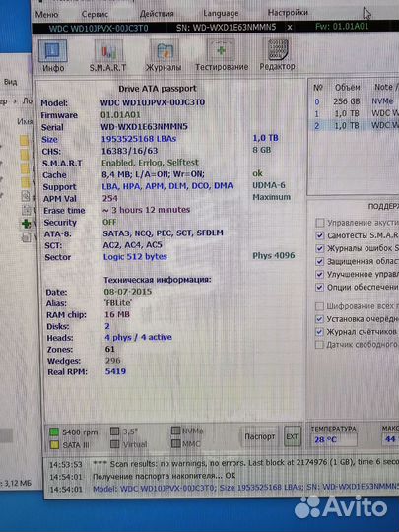Click the MMC indicator box
Viewport: 399px width, 532px height.
coord(175,443)
